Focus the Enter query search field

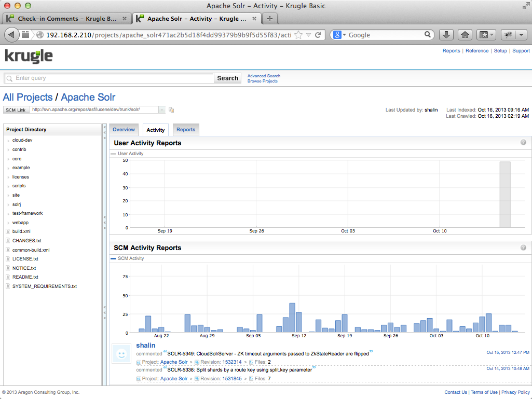109,78
